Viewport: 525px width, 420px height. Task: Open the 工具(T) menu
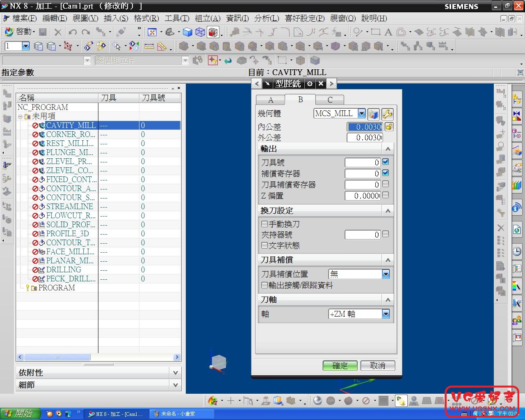[x=177, y=18]
